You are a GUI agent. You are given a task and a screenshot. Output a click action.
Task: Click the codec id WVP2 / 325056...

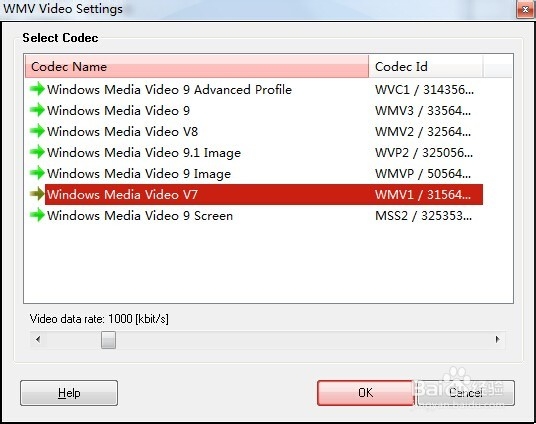point(424,153)
